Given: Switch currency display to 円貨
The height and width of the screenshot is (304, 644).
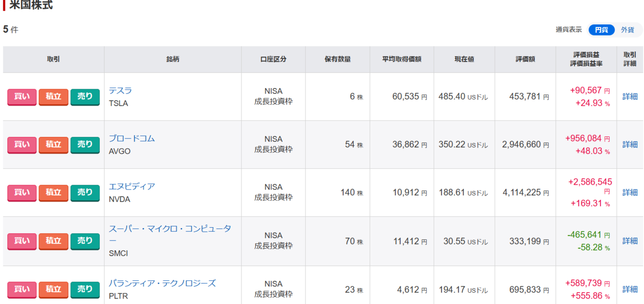Looking at the screenshot, I should (x=601, y=30).
